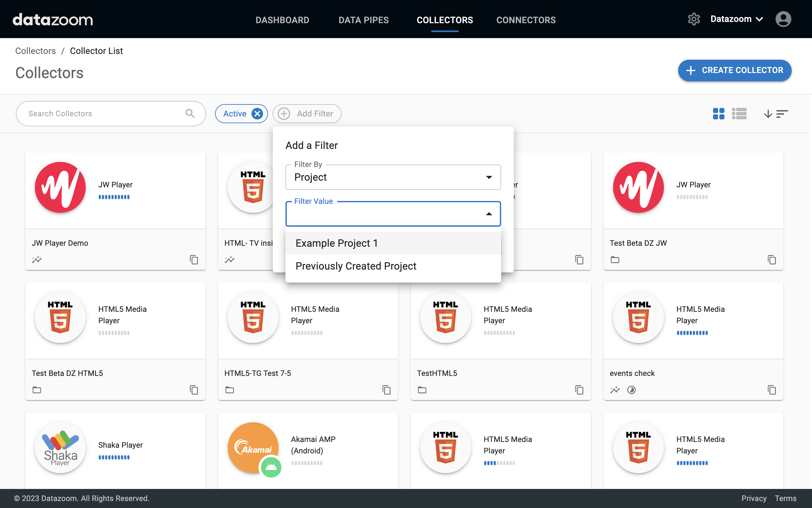Click folder icon on HTML5-TG Test 7-5
Viewport: 812px width, 508px height.
coord(230,390)
